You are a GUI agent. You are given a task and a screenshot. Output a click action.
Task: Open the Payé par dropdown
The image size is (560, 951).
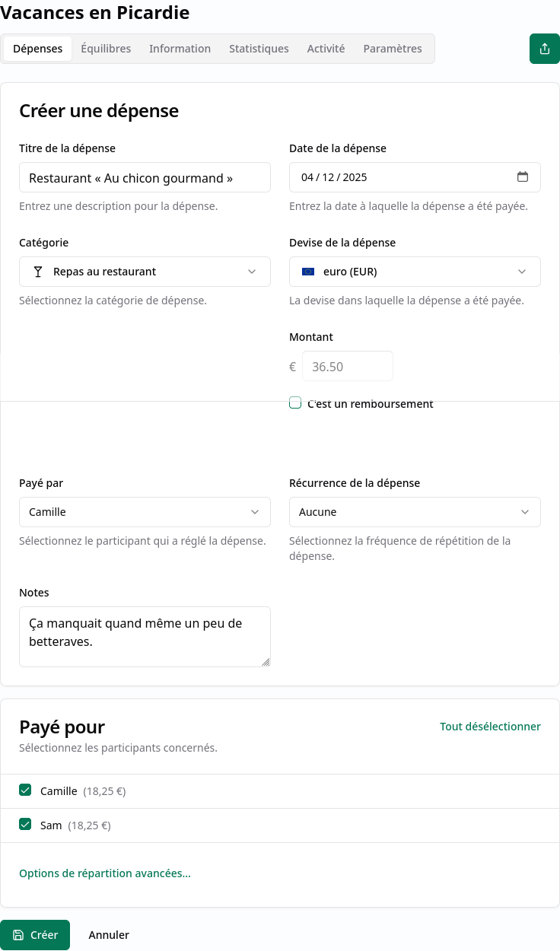coord(145,512)
